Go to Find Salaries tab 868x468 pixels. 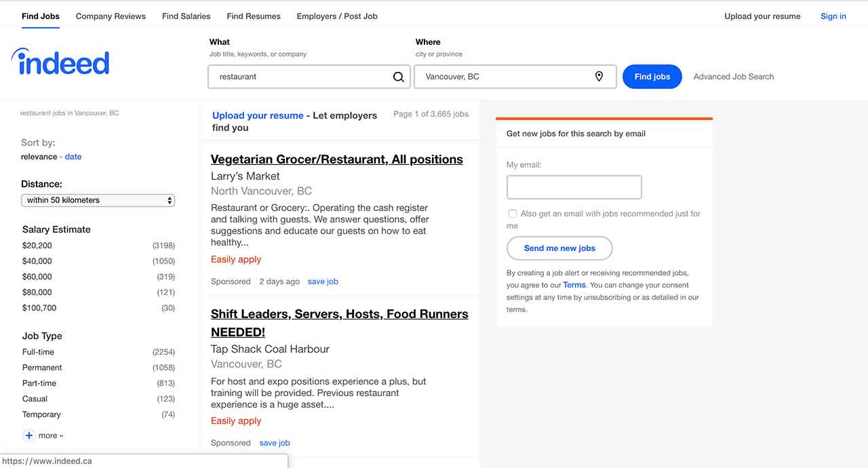point(186,16)
